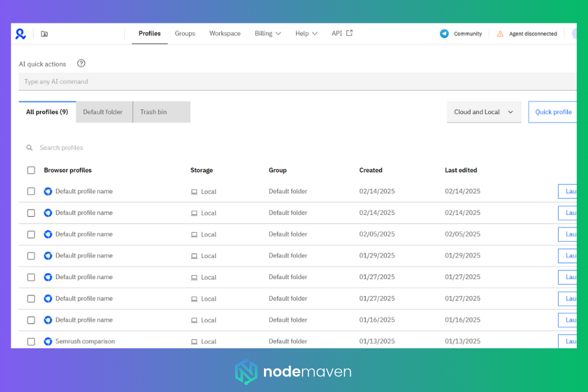Viewport: 588px width, 392px height.
Task: Toggle the select-all checkbox in table header
Action: tap(31, 170)
